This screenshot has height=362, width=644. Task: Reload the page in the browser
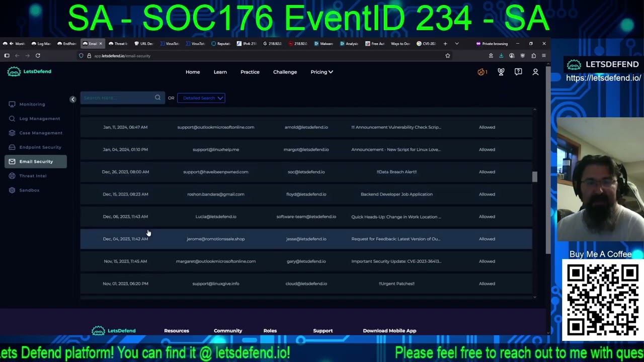(x=38, y=56)
